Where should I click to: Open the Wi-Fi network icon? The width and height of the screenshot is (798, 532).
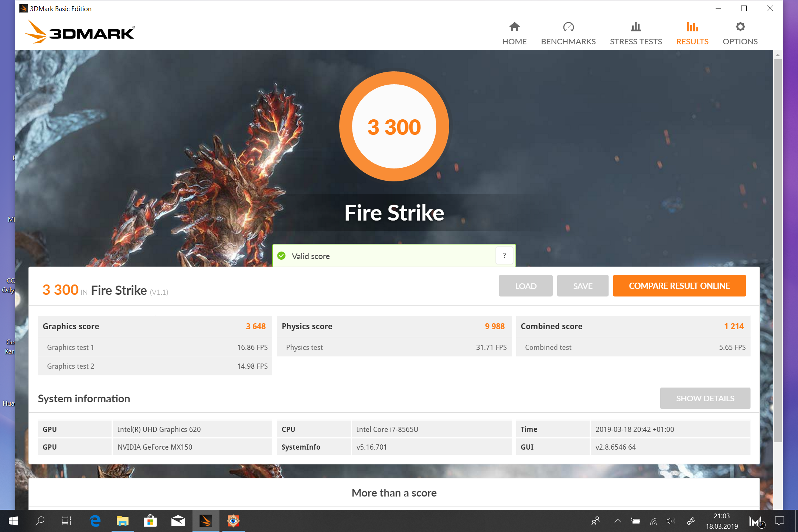point(654,521)
